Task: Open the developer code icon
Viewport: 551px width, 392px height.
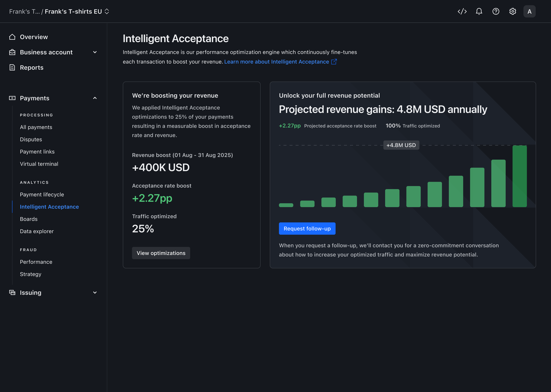Action: tap(462, 11)
